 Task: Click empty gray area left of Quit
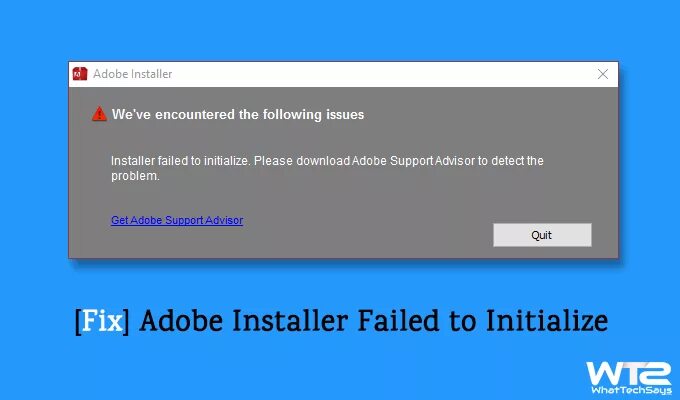(380, 234)
